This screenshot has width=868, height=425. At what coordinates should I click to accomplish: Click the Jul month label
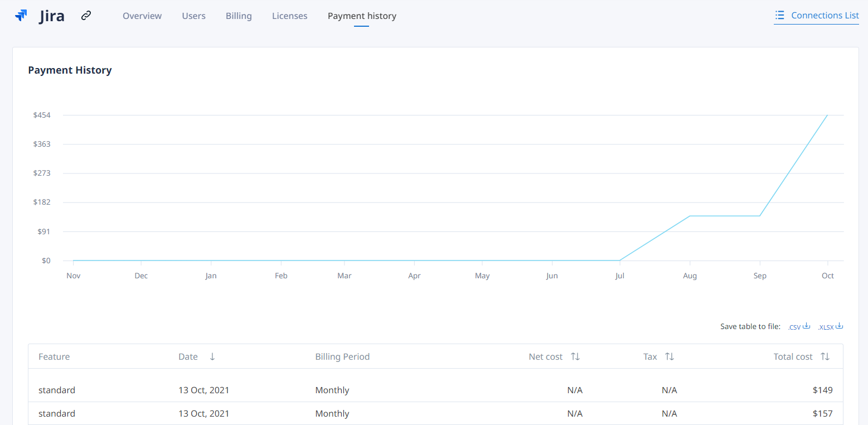click(x=620, y=276)
